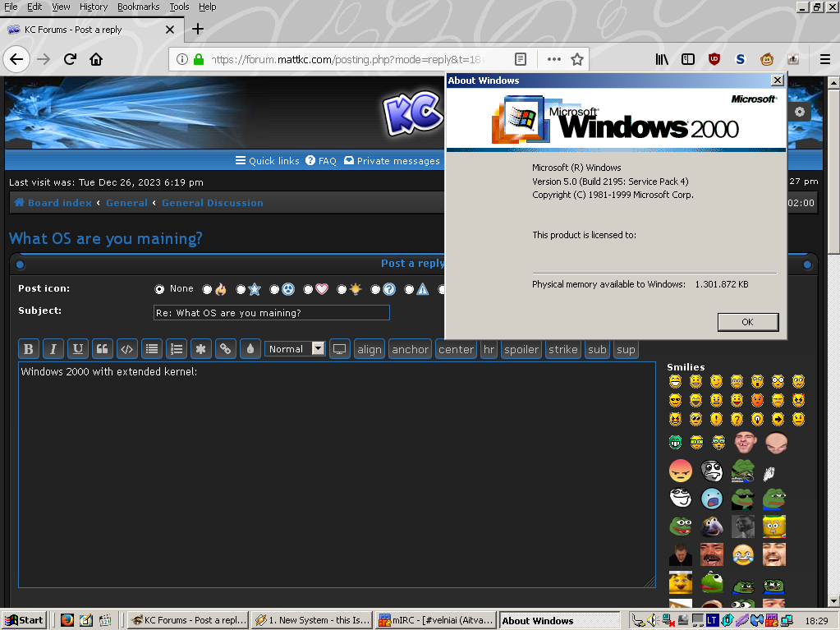Switch to New System taskbar window

click(x=312, y=620)
